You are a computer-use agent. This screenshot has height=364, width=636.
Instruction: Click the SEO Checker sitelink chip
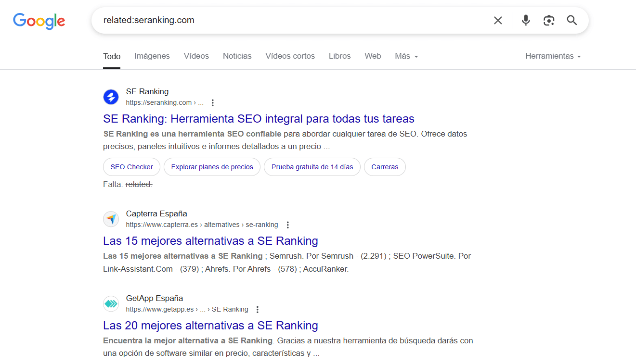pyautogui.click(x=131, y=167)
